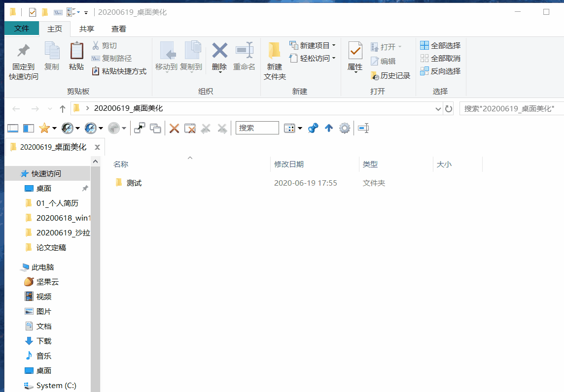This screenshot has height=392, width=564.
Task: Click the bookmark star on the Clover toolbar
Action: pyautogui.click(x=43, y=128)
